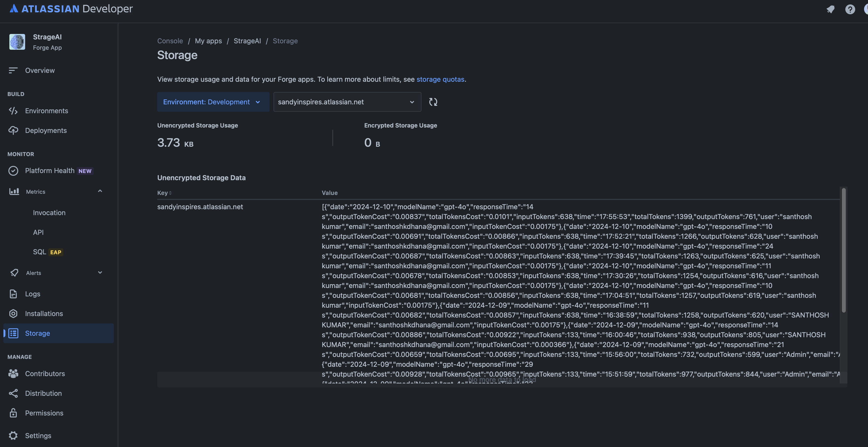Click the StrageAI app avatar thumbnail

pyautogui.click(x=17, y=42)
